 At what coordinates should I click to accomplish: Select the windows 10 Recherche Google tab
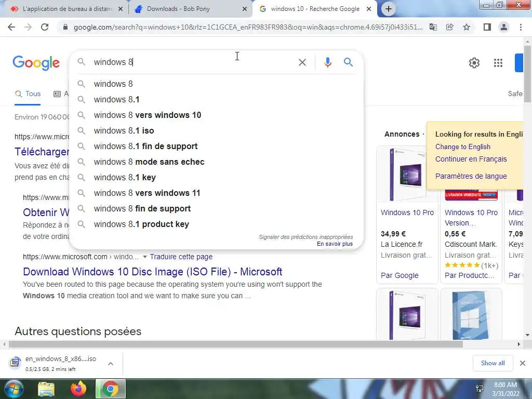(x=315, y=9)
